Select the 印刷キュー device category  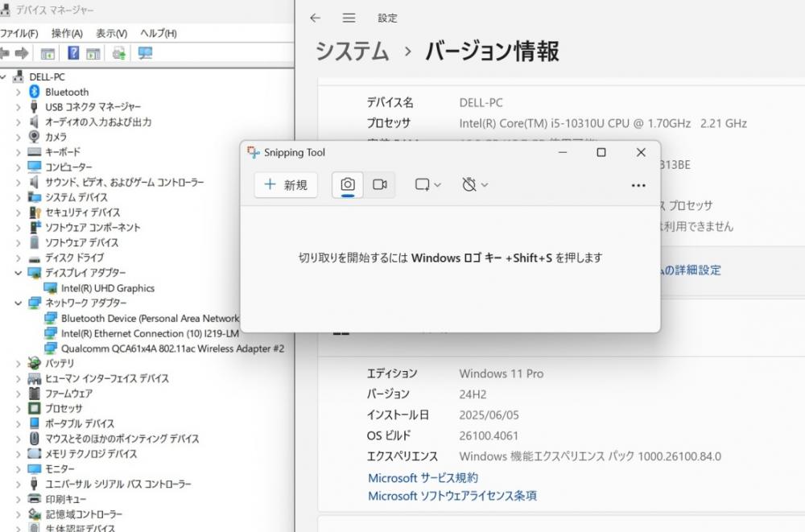[66, 499]
